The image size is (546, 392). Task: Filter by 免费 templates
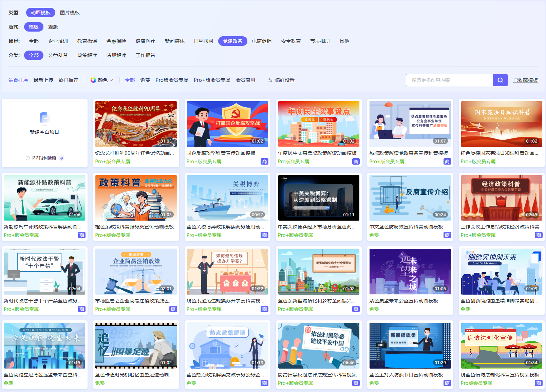click(145, 80)
